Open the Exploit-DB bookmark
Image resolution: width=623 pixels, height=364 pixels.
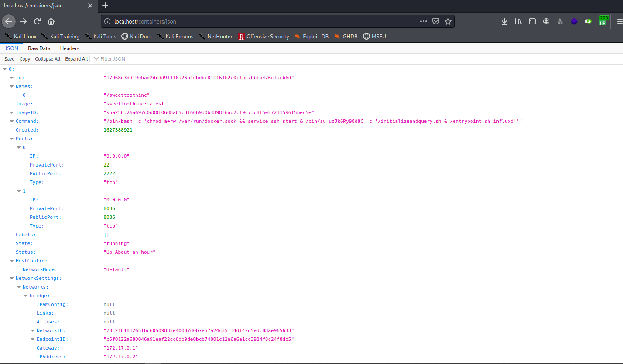tap(311, 36)
